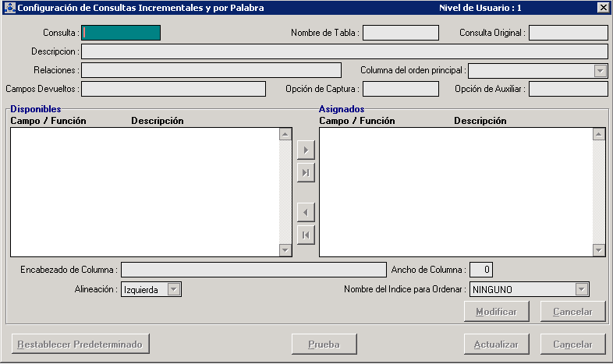Click the move-selected-field-left arrow button
Image resolution: width=613 pixels, height=364 pixels.
click(x=306, y=212)
